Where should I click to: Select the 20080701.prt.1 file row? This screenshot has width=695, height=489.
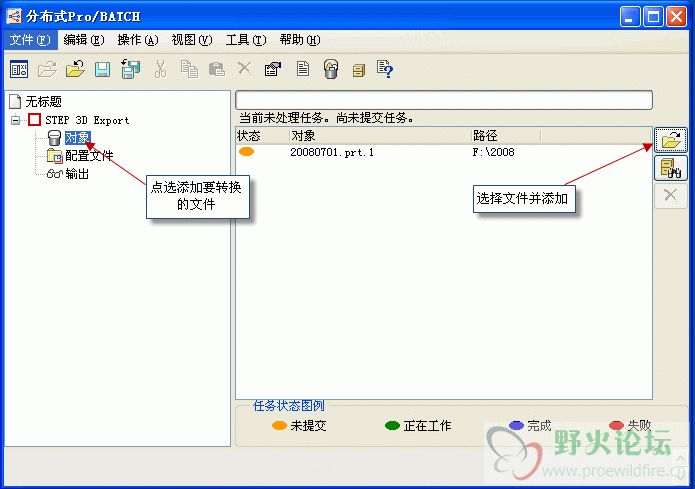pyautogui.click(x=444, y=152)
